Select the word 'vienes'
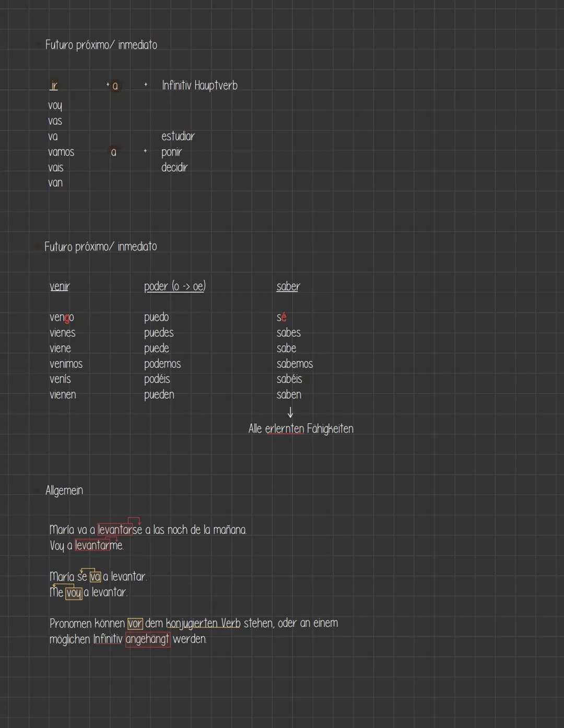This screenshot has height=728, width=564. click(x=62, y=333)
